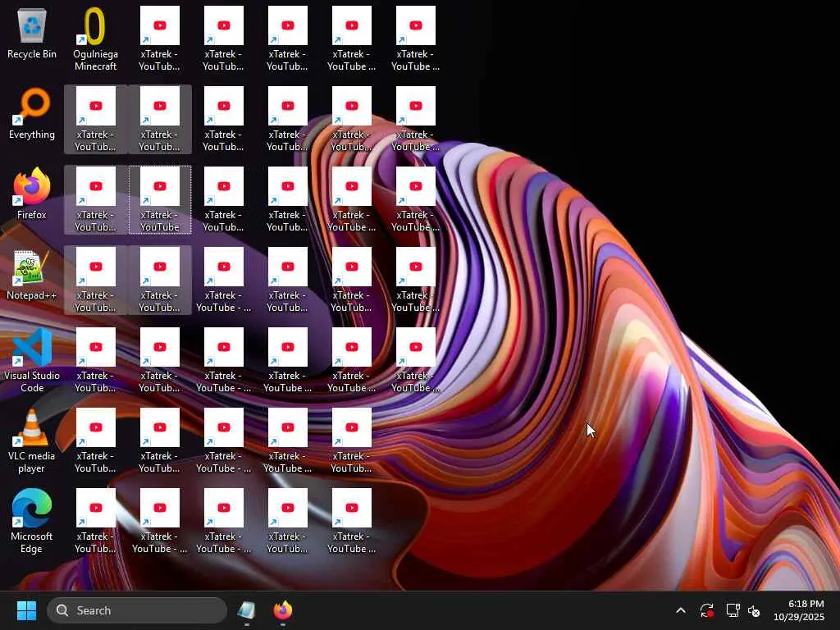Image resolution: width=840 pixels, height=630 pixels.
Task: Select xTatrek shortcut right beside VLC media player
Action: (x=95, y=441)
